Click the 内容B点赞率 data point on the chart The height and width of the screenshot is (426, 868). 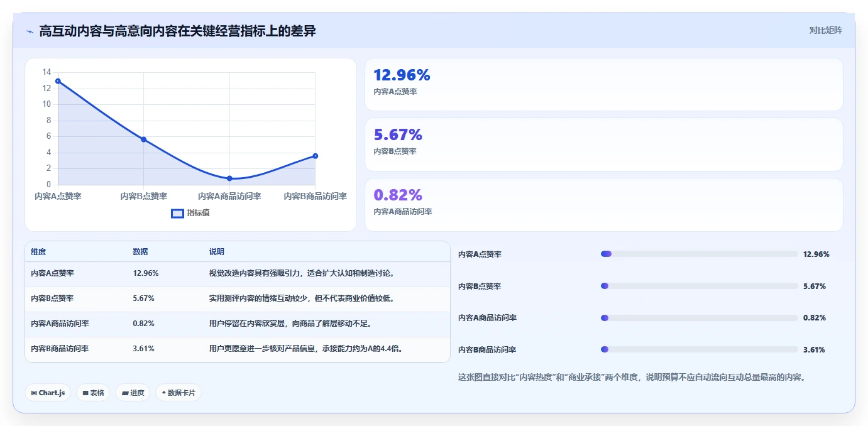[144, 139]
